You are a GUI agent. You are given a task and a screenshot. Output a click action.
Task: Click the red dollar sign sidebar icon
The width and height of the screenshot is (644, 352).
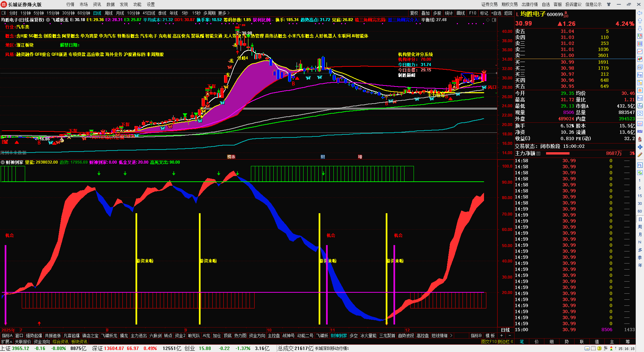640,139
